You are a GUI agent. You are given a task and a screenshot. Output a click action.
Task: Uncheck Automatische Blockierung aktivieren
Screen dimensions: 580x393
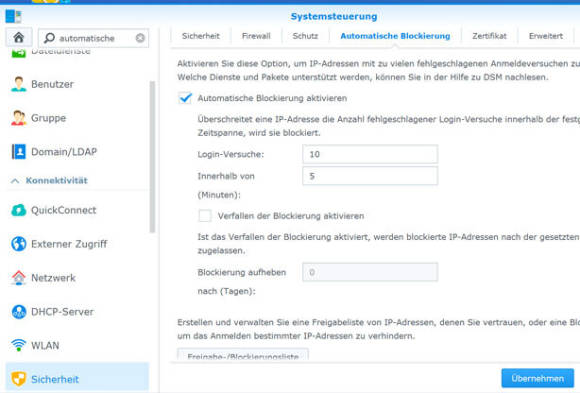coord(185,98)
